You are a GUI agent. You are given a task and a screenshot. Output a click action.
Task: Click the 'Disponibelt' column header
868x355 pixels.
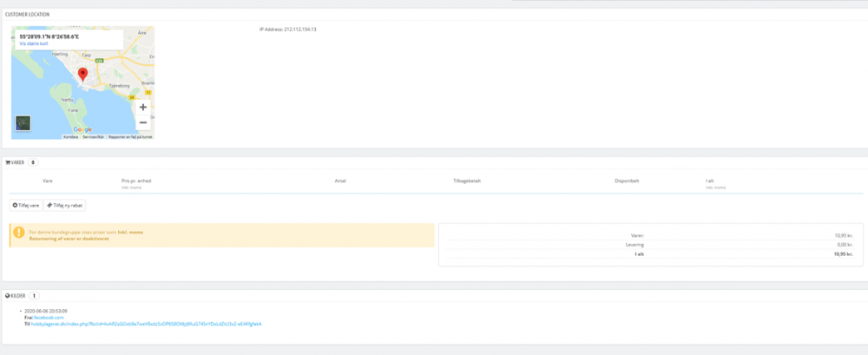coord(627,181)
